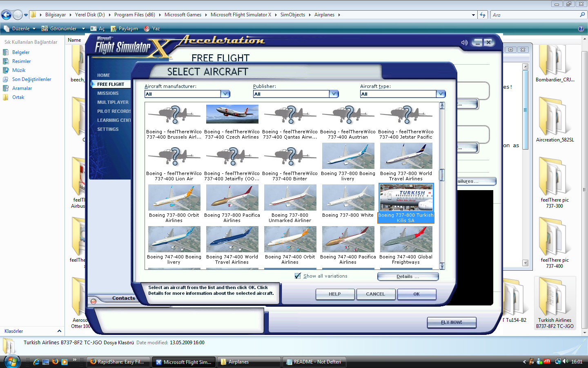The width and height of the screenshot is (588, 368).
Task: Select Boeing 737-800 Turkish Kilis SA thumbnail
Action: tap(406, 197)
